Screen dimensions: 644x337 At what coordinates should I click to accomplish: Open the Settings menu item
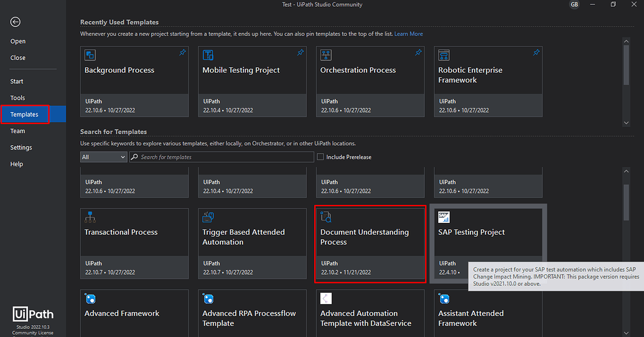point(21,148)
